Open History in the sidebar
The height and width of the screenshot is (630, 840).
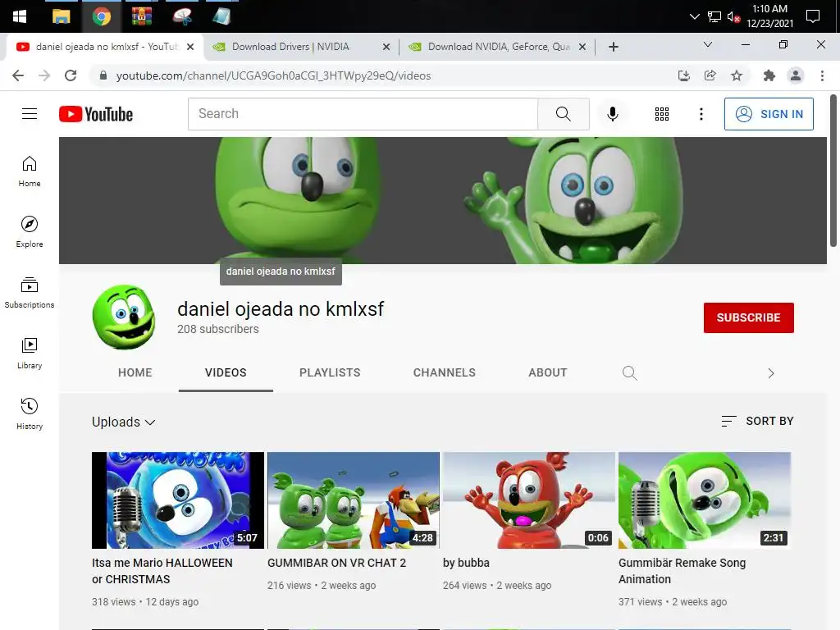tap(30, 413)
